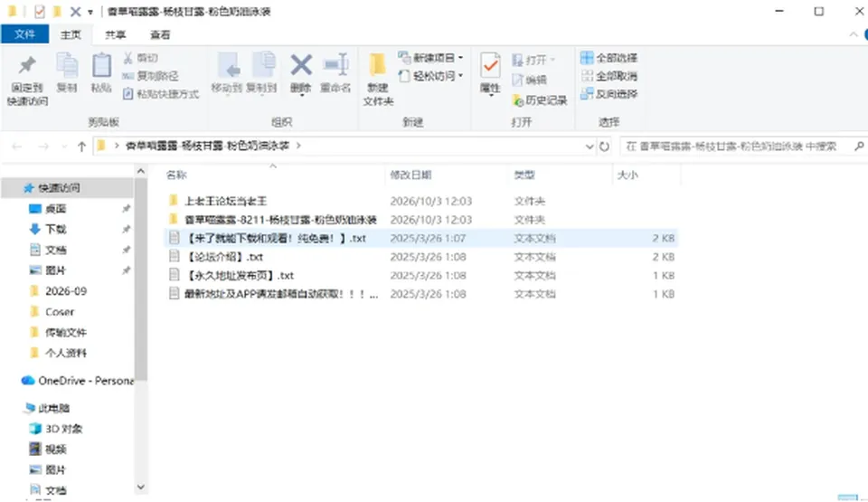This screenshot has width=868, height=502.
Task: Click the 属性 properties icon
Action: 490,65
